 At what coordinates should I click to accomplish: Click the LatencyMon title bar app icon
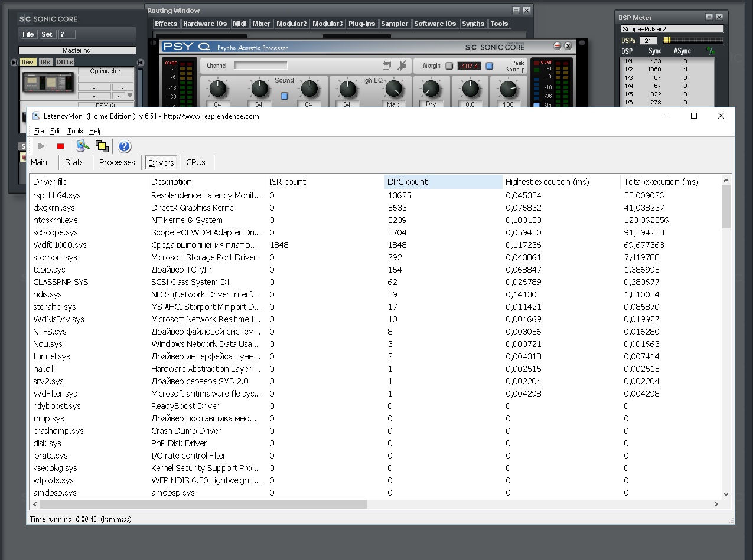(37, 116)
